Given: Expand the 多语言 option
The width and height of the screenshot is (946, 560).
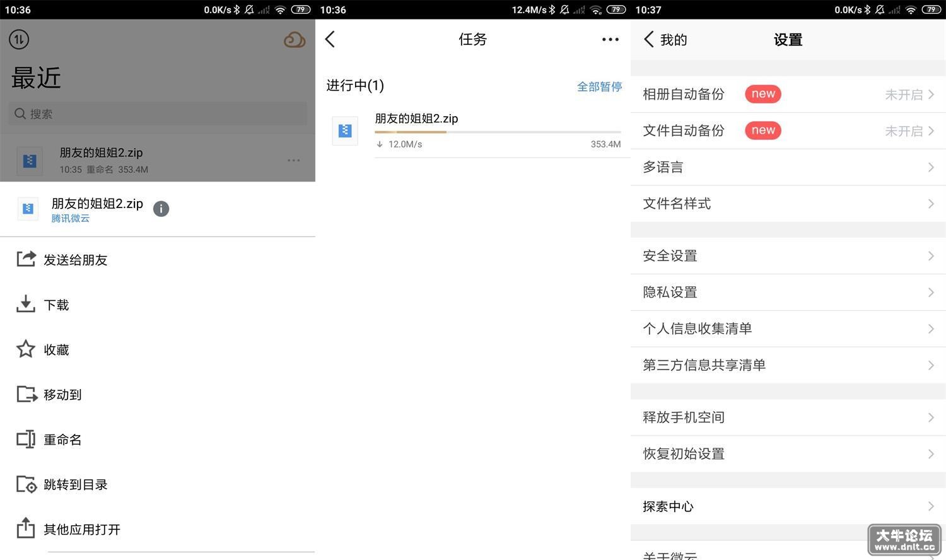Looking at the screenshot, I should [788, 167].
